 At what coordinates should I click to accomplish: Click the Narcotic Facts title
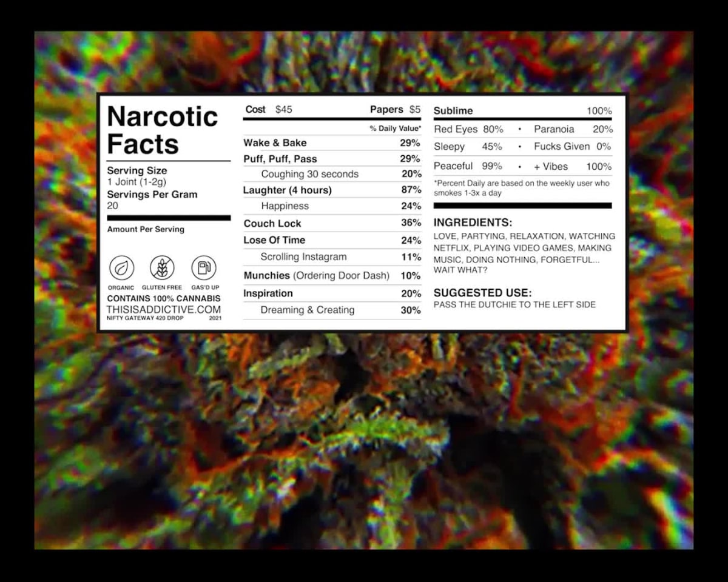(x=162, y=130)
